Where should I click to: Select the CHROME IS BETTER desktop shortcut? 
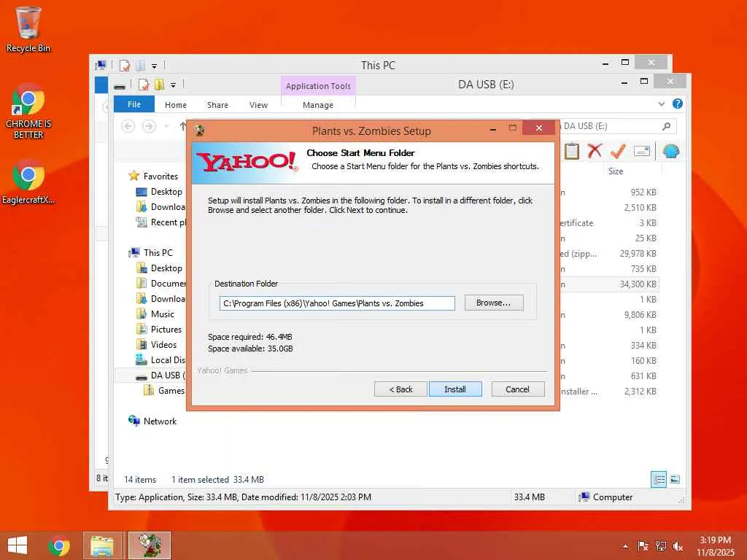coord(28,111)
